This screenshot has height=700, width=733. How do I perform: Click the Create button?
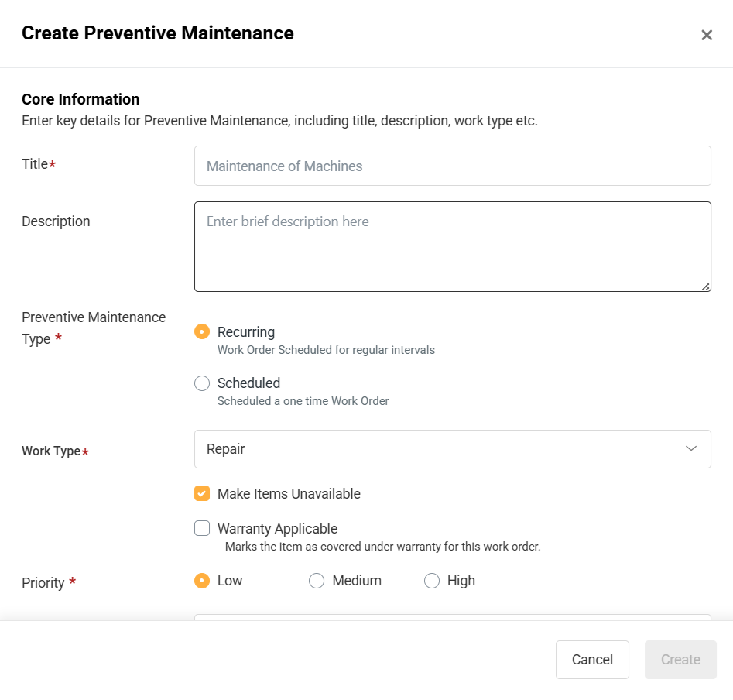click(680, 660)
